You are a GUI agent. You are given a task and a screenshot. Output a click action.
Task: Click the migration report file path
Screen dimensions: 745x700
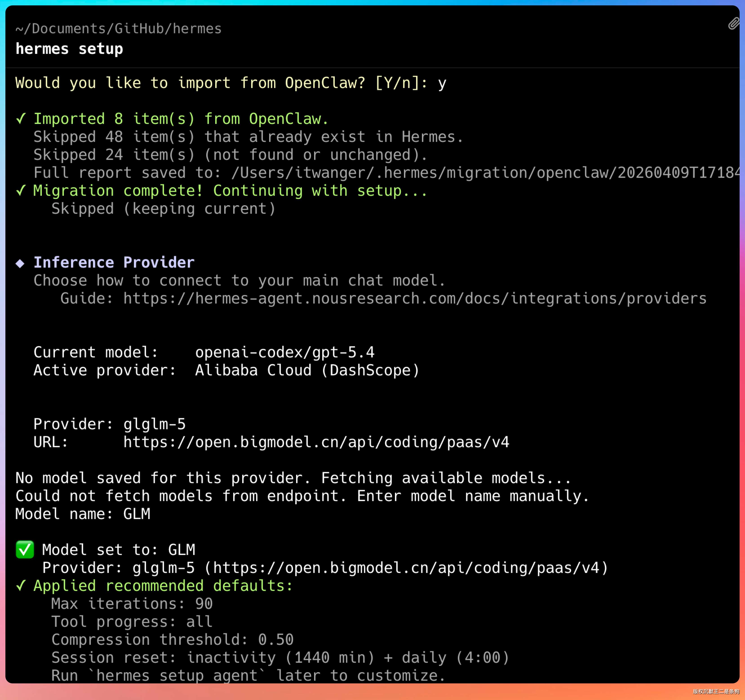tap(485, 173)
